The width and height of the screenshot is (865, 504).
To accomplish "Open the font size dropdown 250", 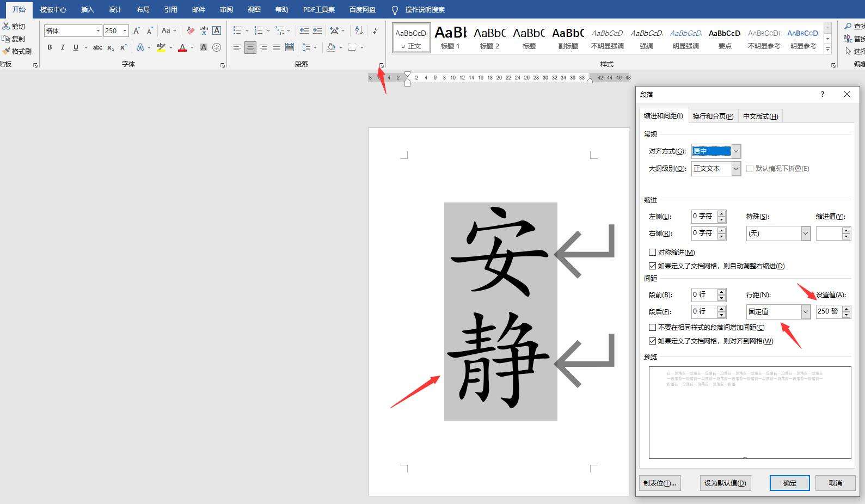I will [x=125, y=30].
